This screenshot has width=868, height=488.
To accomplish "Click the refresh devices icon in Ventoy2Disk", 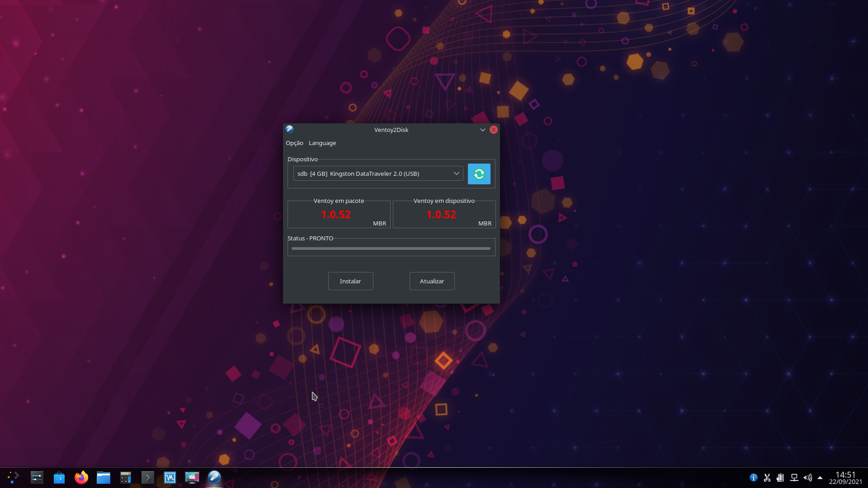I will coord(479,174).
